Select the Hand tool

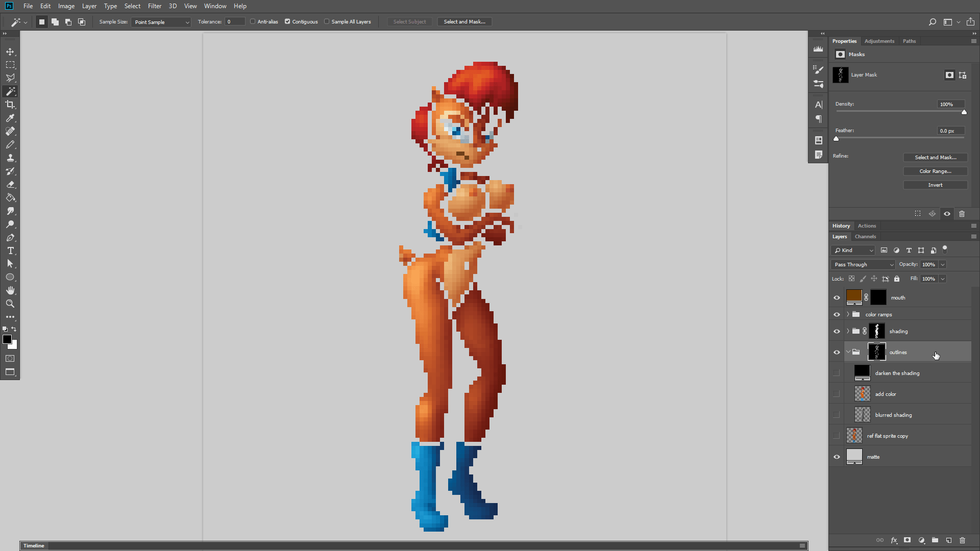pyautogui.click(x=10, y=290)
